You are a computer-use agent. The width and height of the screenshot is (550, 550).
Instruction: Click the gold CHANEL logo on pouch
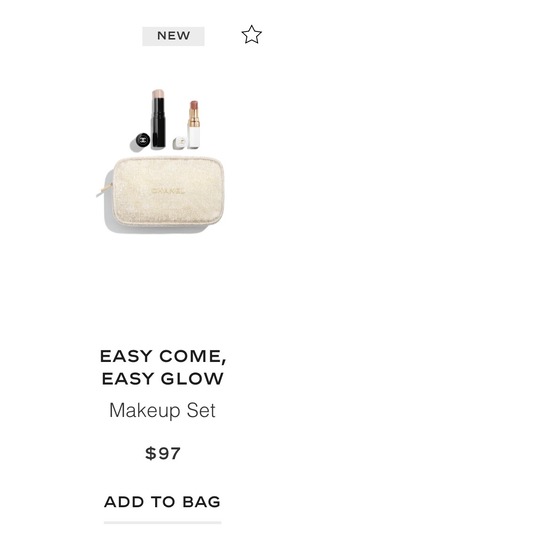click(168, 191)
